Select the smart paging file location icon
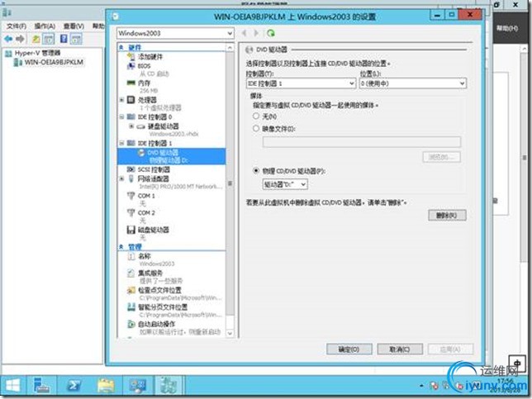The height and width of the screenshot is (399, 532). coord(131,307)
